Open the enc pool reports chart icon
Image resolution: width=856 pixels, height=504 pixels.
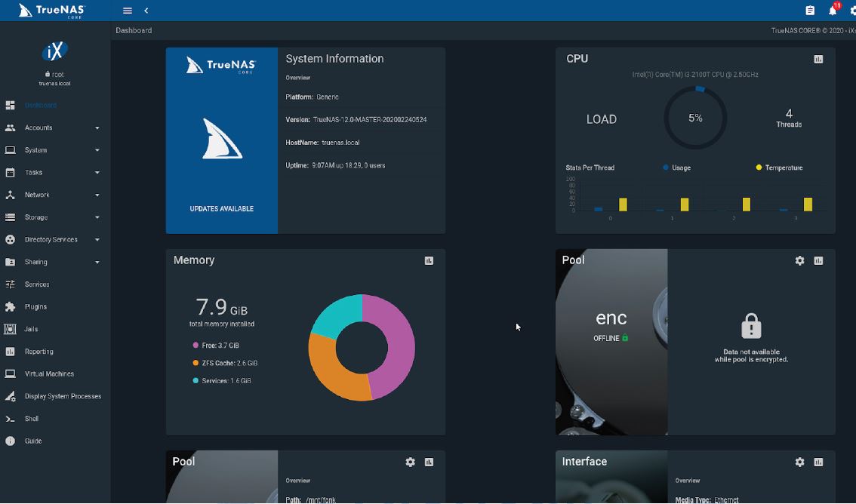818,261
